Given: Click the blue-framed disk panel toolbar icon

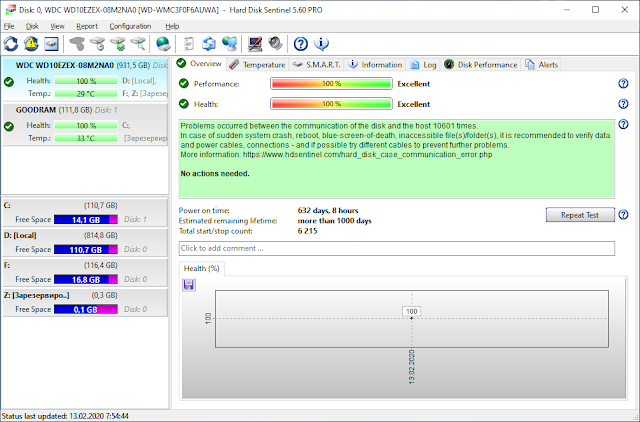Looking at the screenshot, I should pyautogui.click(x=51, y=44).
